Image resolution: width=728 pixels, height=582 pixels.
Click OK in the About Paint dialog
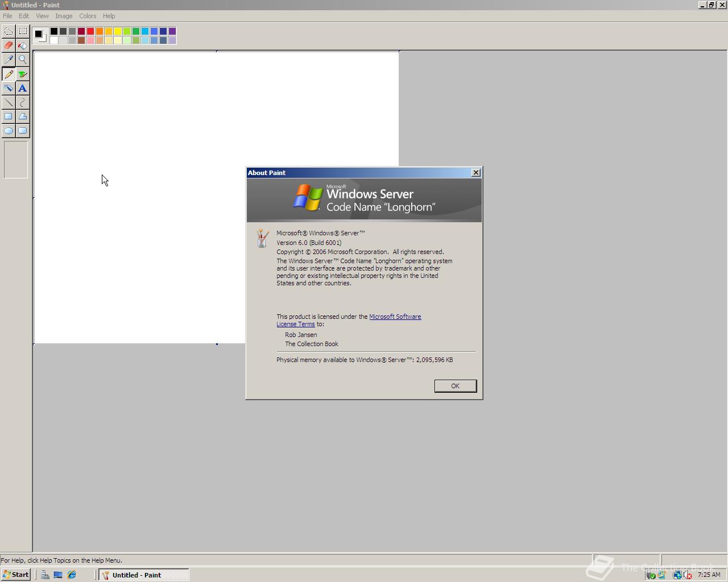click(x=455, y=386)
